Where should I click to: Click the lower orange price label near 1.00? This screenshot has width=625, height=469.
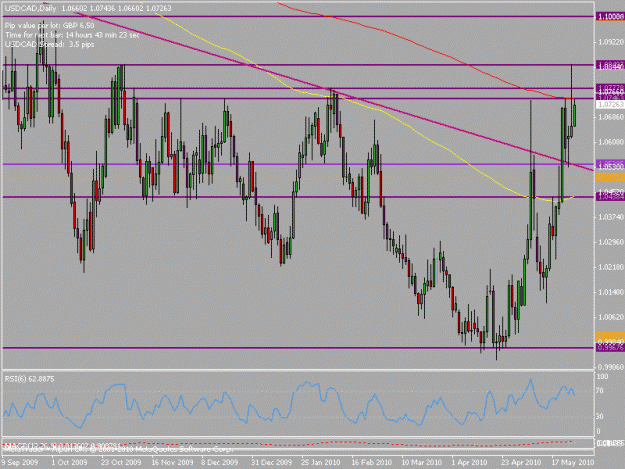click(610, 337)
